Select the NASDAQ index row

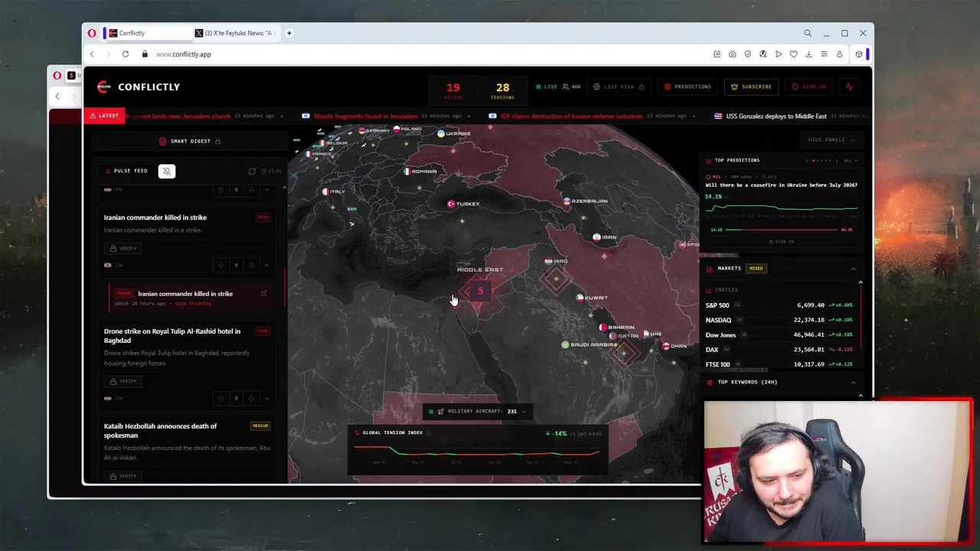click(779, 320)
